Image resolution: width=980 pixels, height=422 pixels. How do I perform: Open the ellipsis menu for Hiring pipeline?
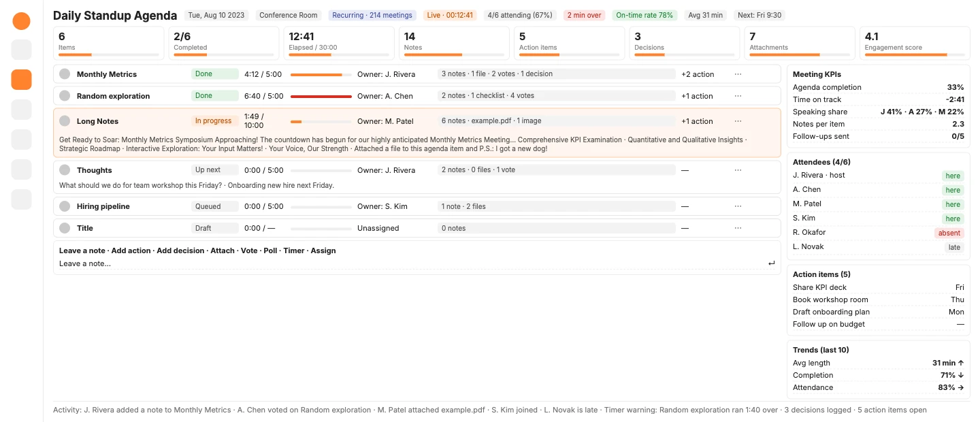tap(738, 206)
